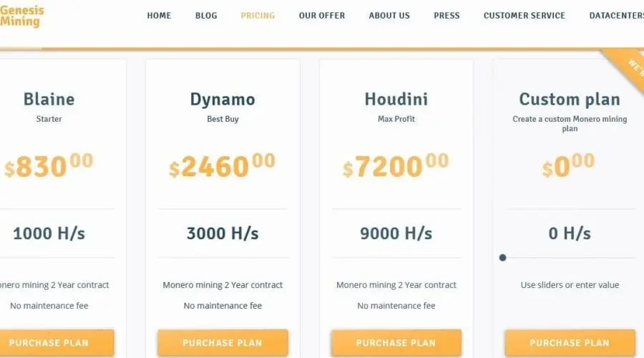Click the custom plan hashrate slider handle

pos(502,258)
